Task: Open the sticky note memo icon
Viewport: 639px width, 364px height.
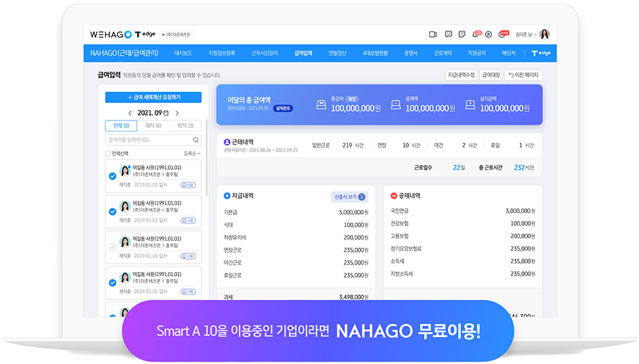Action: 462,34
